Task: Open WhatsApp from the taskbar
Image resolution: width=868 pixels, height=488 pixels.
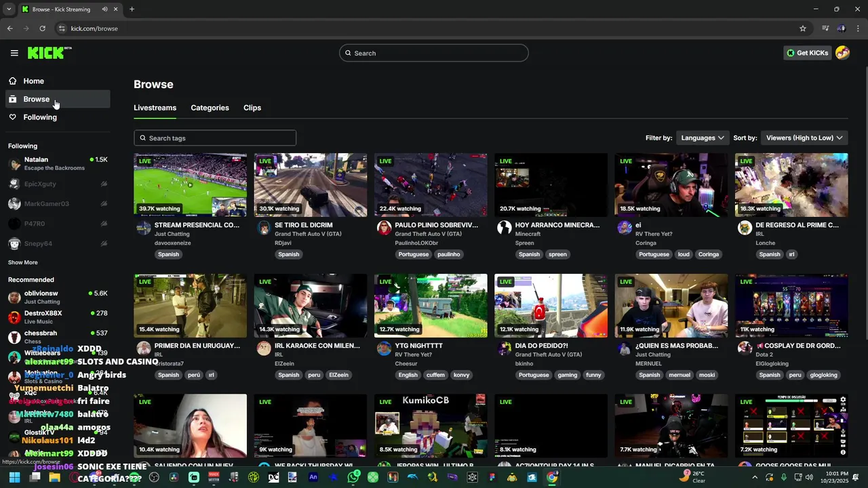Action: click(x=353, y=477)
